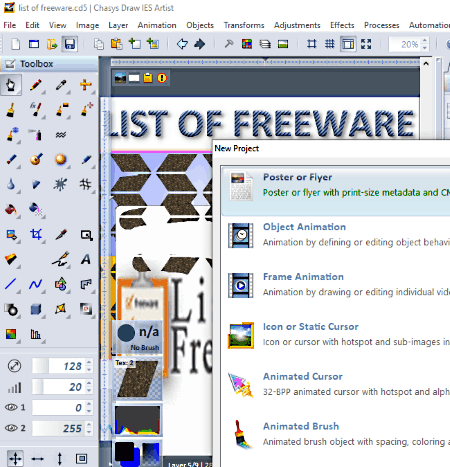Click the four-way move arrows toggle
The width and height of the screenshot is (450, 467).
tap(15, 459)
